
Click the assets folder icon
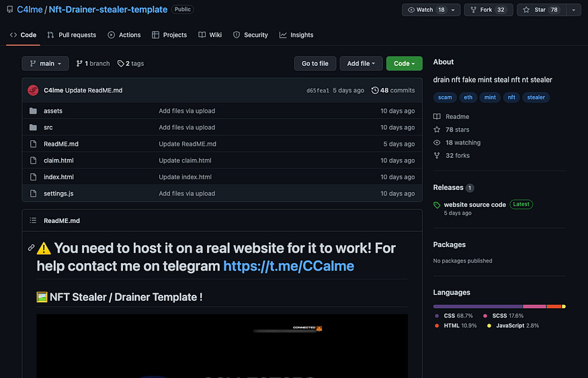point(33,111)
